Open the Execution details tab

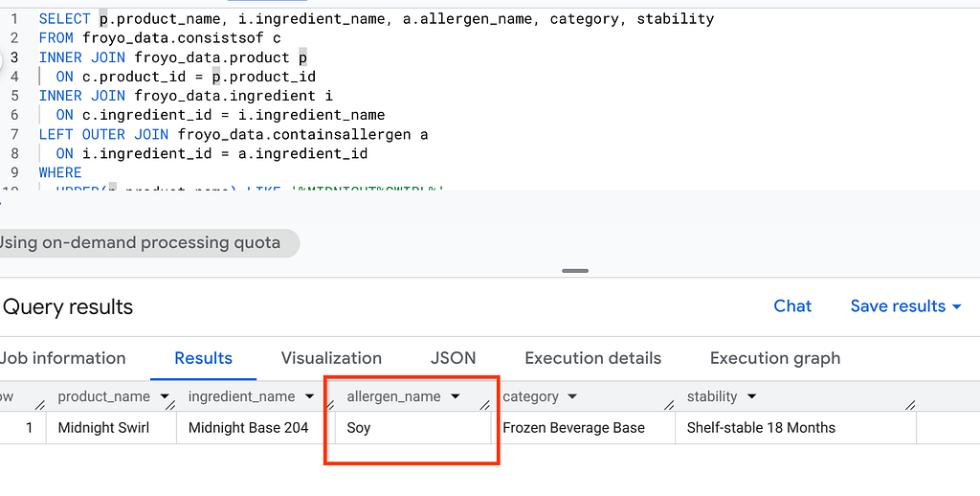coord(592,358)
